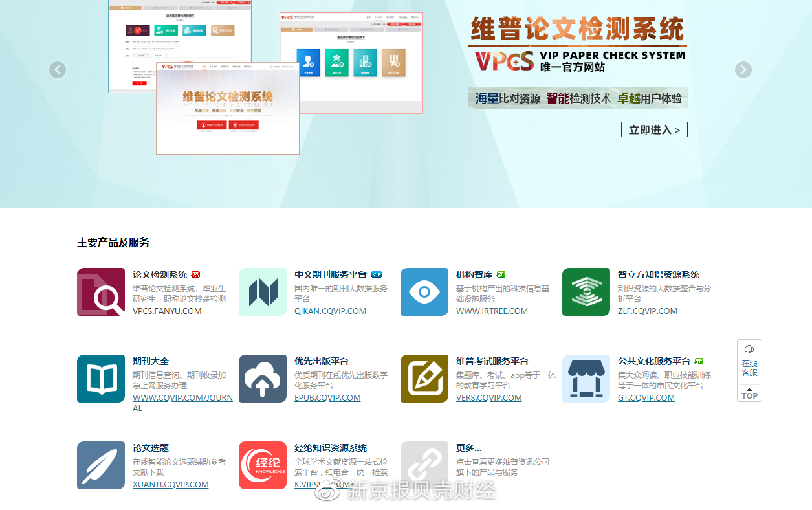Visit the QIKAN.CQVIP.COM link
812x510 pixels.
click(330, 311)
